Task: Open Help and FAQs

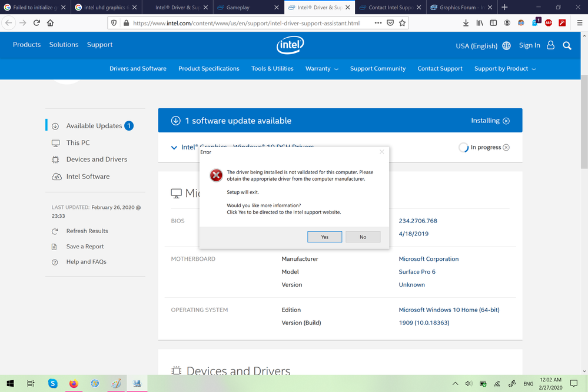Action: (87, 262)
